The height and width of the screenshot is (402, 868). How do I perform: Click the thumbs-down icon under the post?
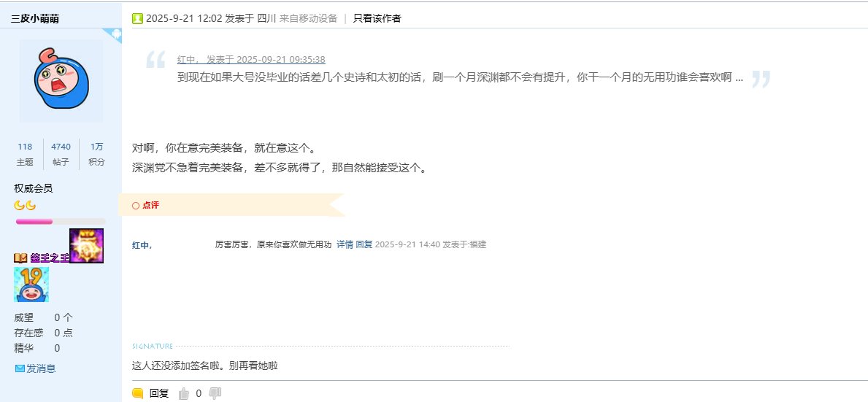[x=215, y=393]
